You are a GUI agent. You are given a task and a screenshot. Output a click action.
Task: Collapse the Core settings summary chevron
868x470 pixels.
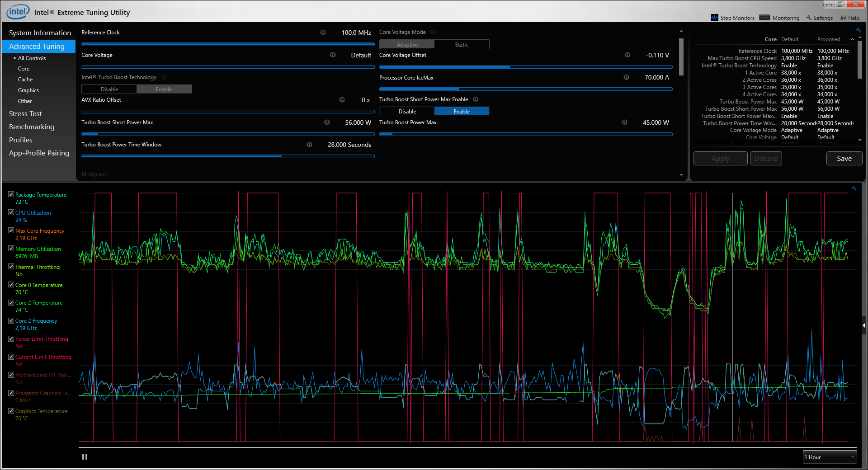852,39
